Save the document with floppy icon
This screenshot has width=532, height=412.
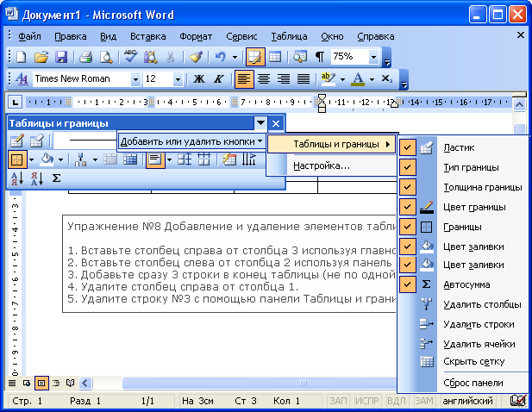(61, 57)
